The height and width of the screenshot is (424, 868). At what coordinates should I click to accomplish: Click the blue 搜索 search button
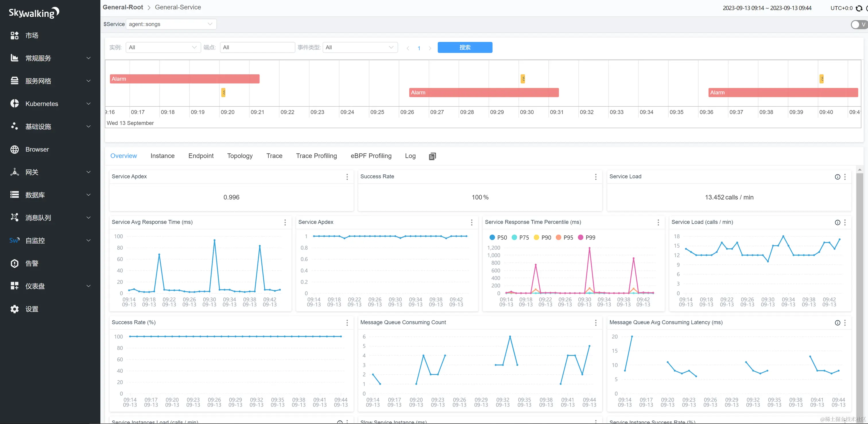pyautogui.click(x=465, y=48)
